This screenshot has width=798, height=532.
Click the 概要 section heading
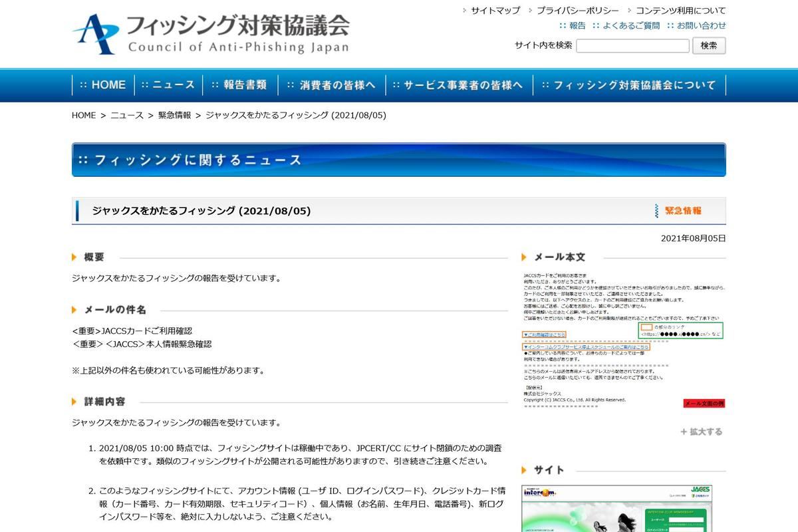[x=94, y=257]
